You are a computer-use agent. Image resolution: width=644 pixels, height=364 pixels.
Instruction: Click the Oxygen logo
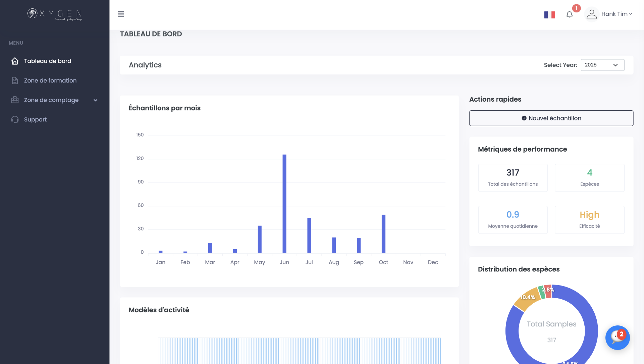(x=55, y=14)
